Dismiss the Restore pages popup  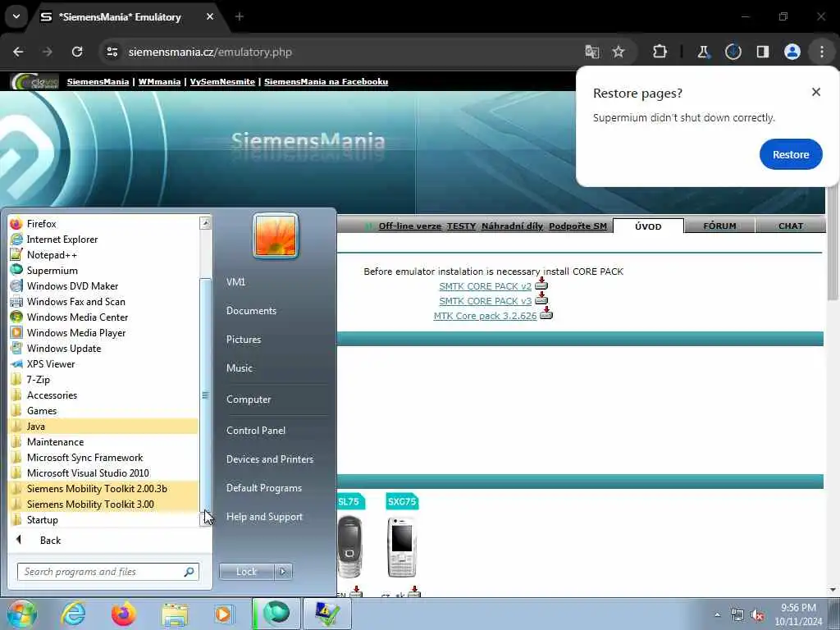click(816, 92)
